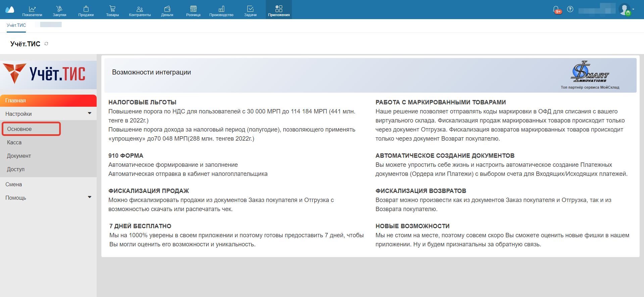Open the Деньги wallet section
Image resolution: width=644 pixels, height=297 pixels.
(167, 10)
